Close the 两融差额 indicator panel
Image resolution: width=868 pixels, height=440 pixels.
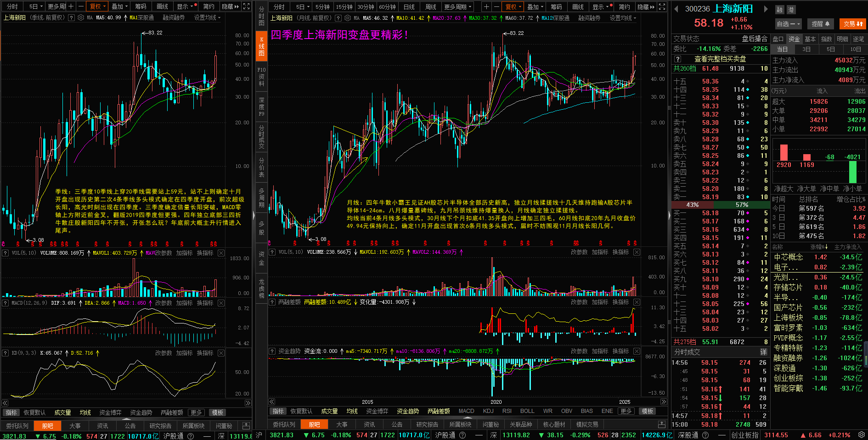(x=637, y=302)
